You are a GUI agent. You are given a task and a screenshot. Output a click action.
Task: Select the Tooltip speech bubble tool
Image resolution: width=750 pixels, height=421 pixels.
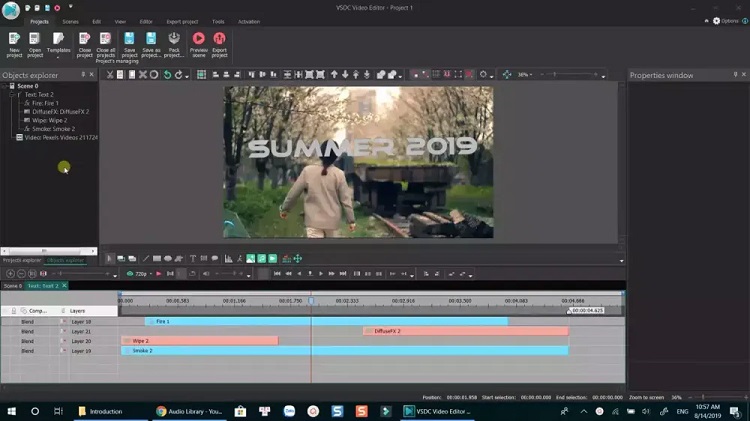pos(215,259)
